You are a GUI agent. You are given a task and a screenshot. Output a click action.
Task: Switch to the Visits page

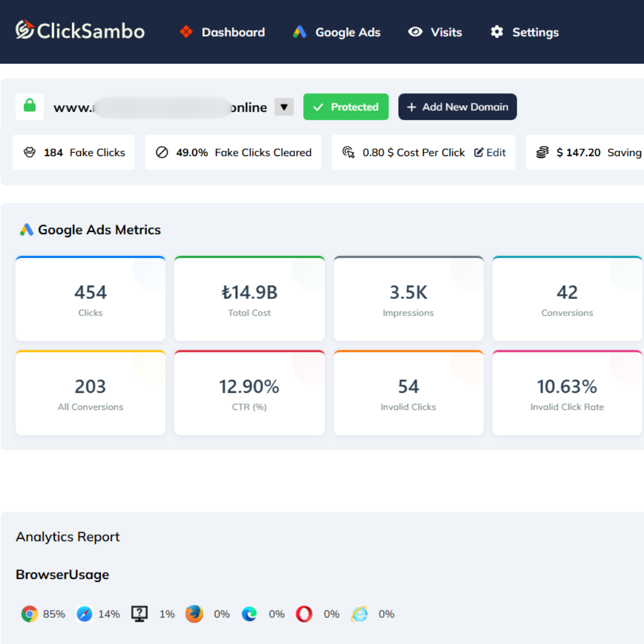pyautogui.click(x=435, y=32)
